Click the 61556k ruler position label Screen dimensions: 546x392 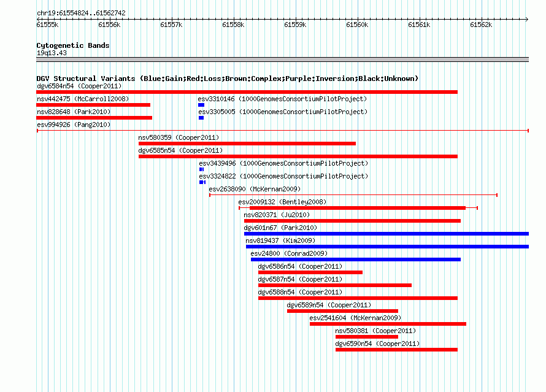point(109,25)
